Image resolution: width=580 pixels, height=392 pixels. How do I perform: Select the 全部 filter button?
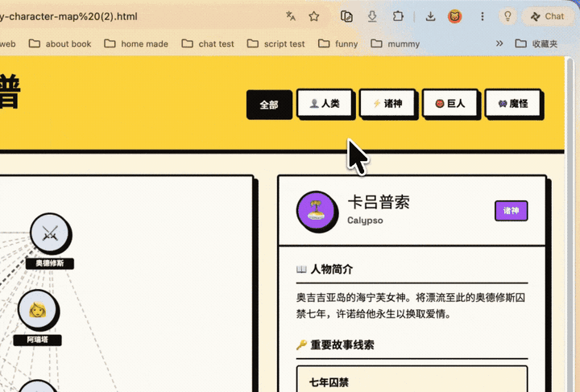[269, 105]
